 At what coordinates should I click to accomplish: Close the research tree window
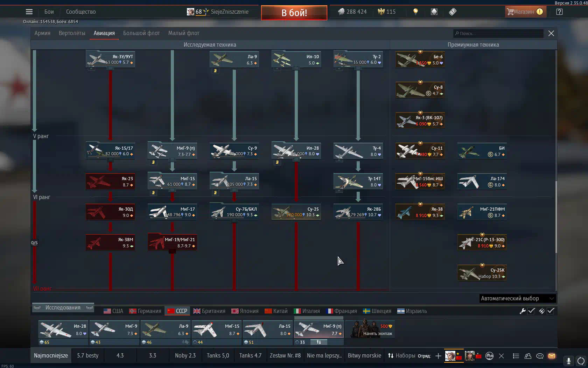551,33
